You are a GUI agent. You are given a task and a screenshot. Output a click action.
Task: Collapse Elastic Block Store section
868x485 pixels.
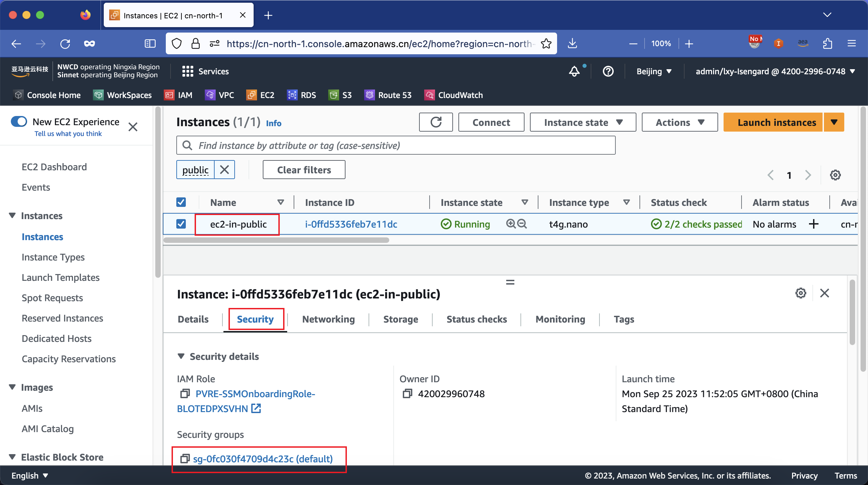12,457
